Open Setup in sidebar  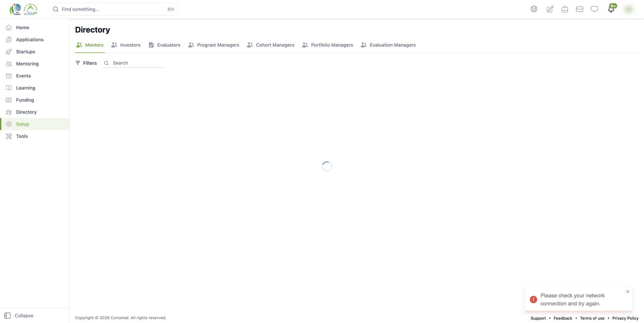pos(35,124)
